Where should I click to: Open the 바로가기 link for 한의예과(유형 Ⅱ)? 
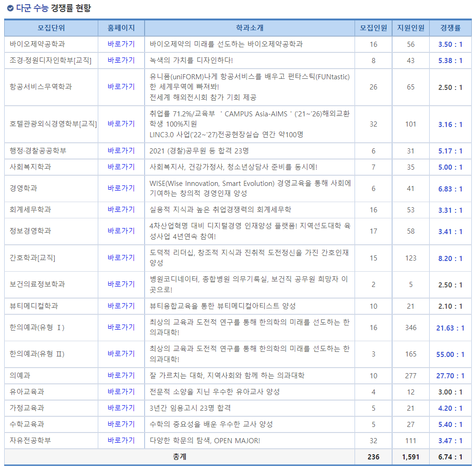[x=121, y=354]
